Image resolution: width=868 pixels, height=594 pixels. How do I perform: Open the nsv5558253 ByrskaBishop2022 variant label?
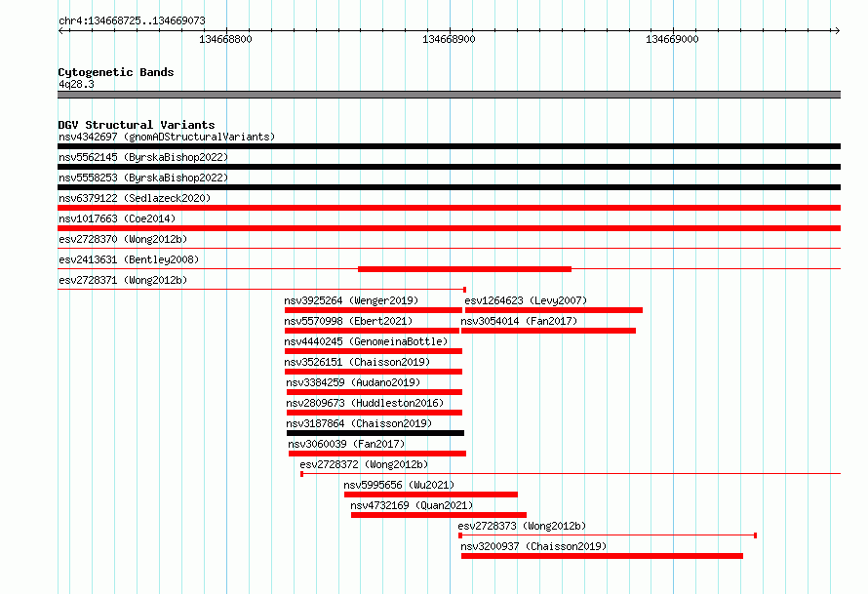click(143, 178)
